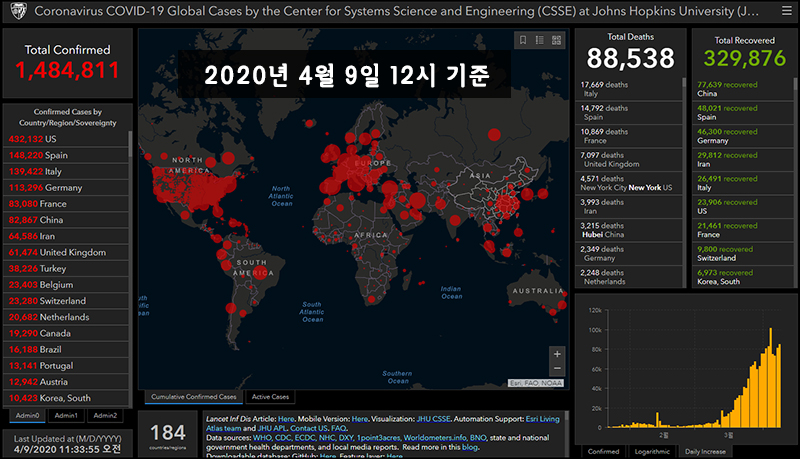Viewport: 800px width, 459px height.
Task: Show the Confirmed chart tab
Action: click(x=603, y=451)
